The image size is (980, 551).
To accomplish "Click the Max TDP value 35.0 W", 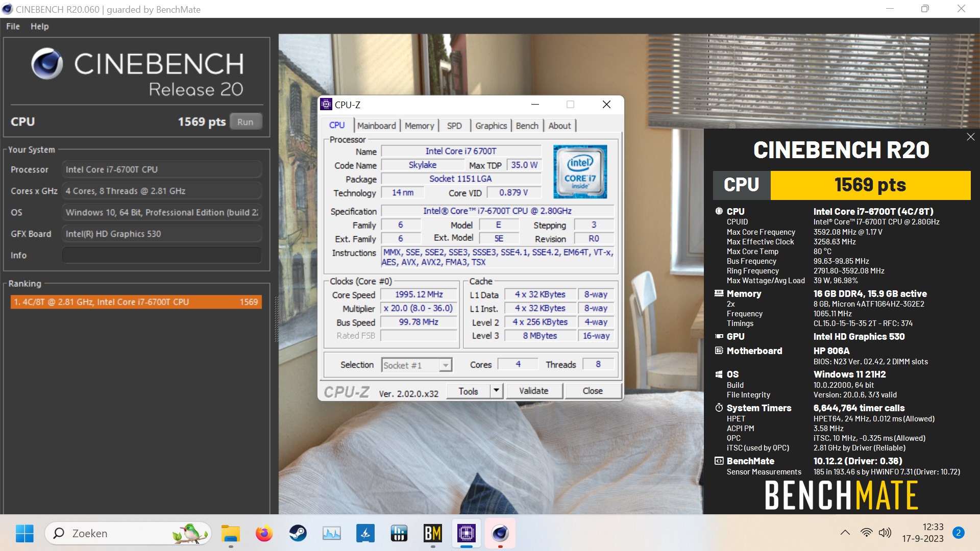I will (x=524, y=165).
